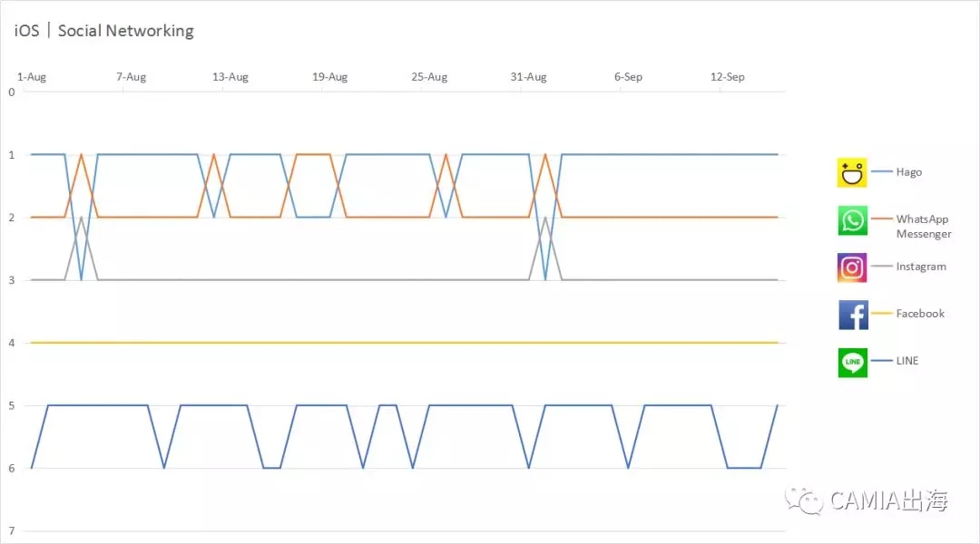Click the 1-Aug date axis label
The height and width of the screenshot is (544, 980).
coord(32,77)
